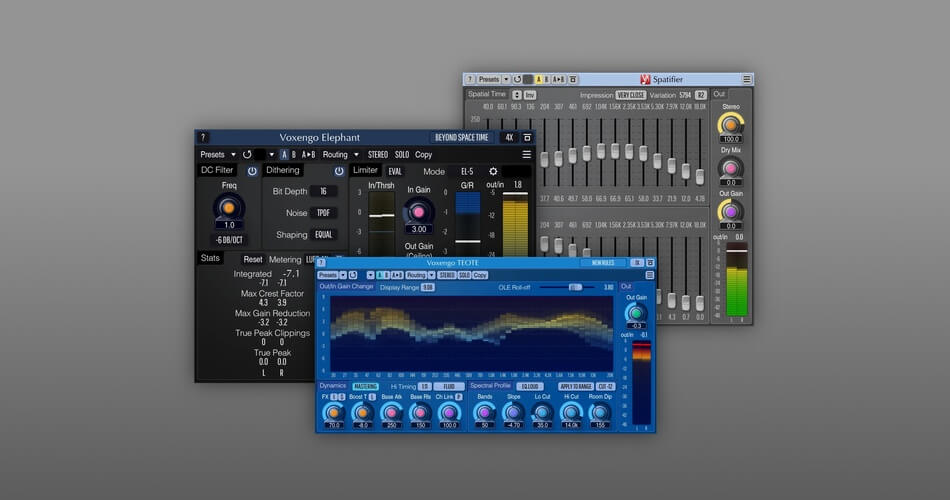Click the Spatifier Stereo knob
Image resolution: width=950 pixels, height=500 pixels.
[x=731, y=125]
